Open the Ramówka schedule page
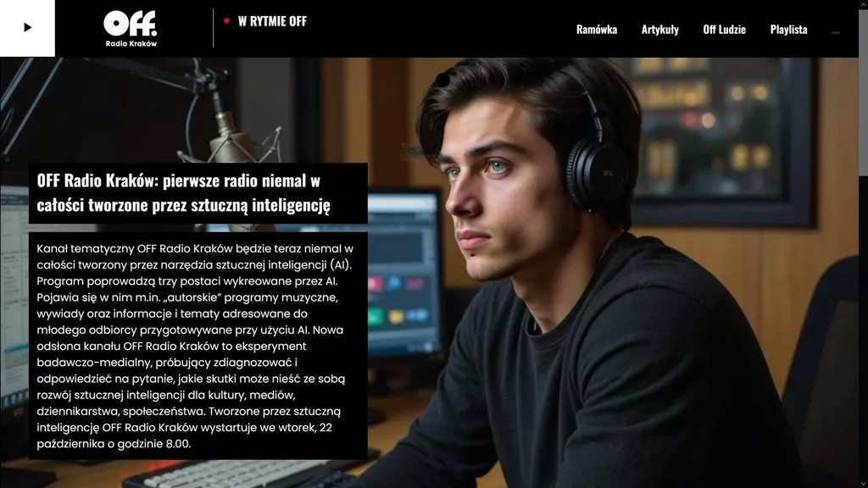 [596, 30]
